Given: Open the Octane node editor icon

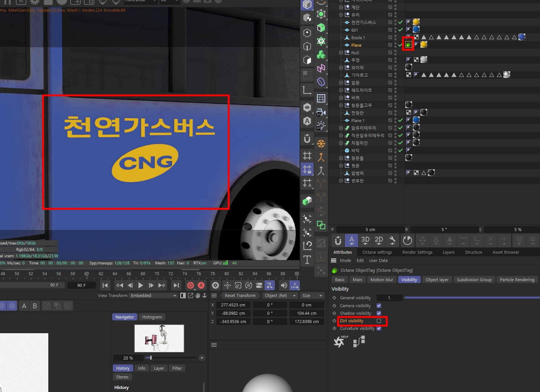Looking at the screenshot, I should 359,341.
